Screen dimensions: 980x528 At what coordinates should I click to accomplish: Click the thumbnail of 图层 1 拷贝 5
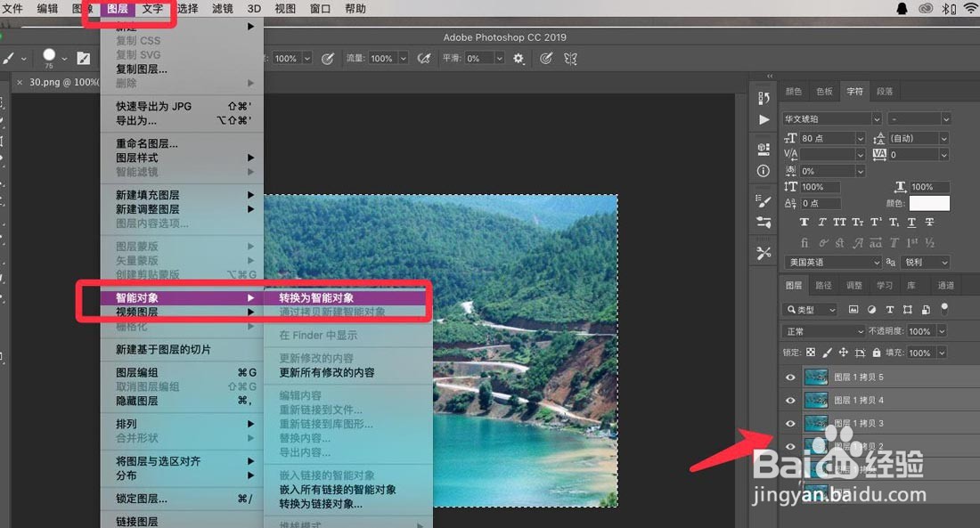click(816, 376)
